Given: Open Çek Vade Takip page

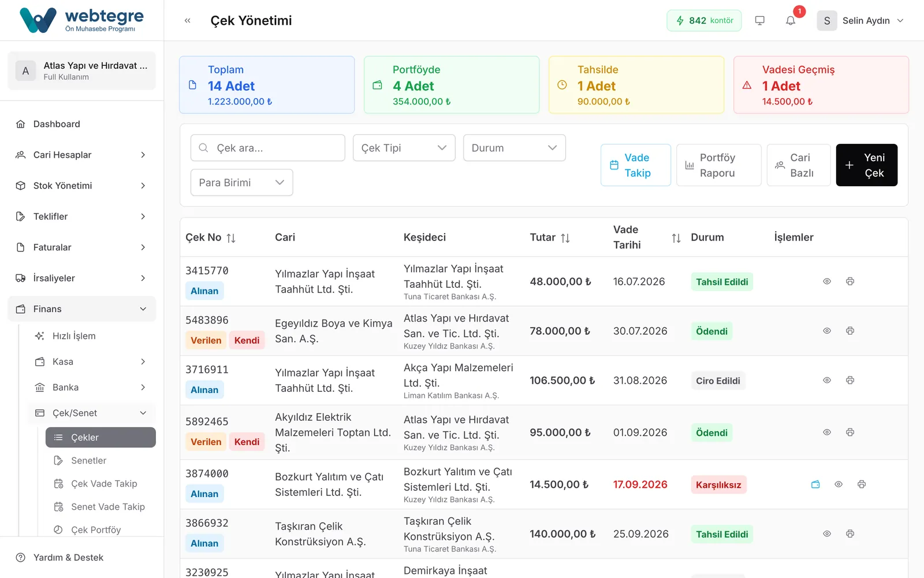Looking at the screenshot, I should click(100, 484).
